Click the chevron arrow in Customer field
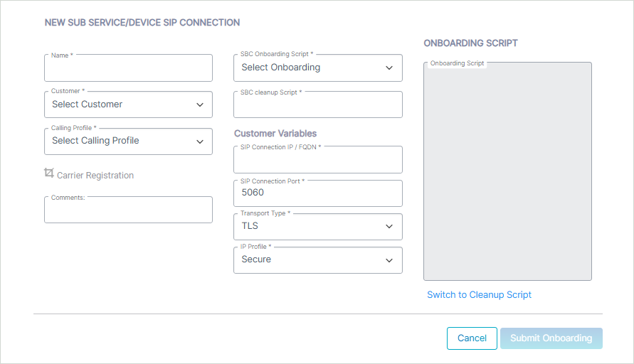Viewport: 634px width, 364px height. (x=200, y=105)
